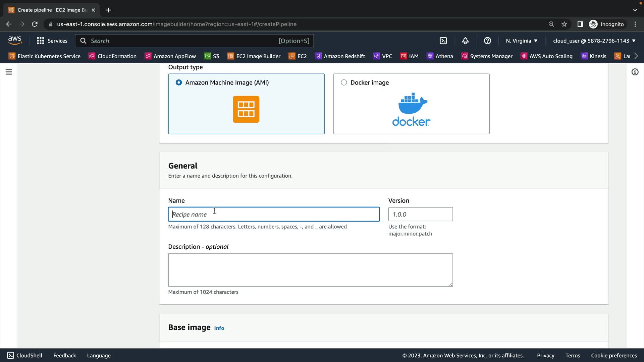The image size is (644, 362).
Task: Select the Docker image radio option
Action: [344, 82]
